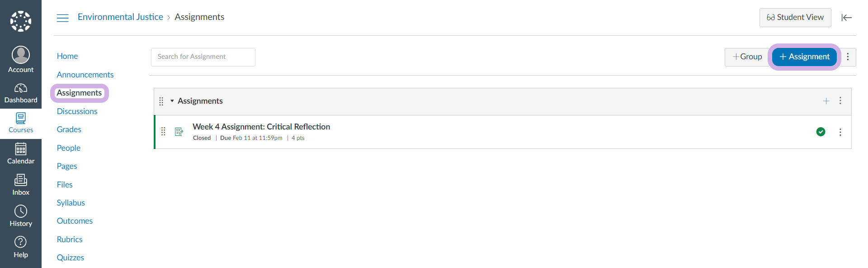Go to Discussions in course navigation
The height and width of the screenshot is (268, 868).
click(x=77, y=111)
